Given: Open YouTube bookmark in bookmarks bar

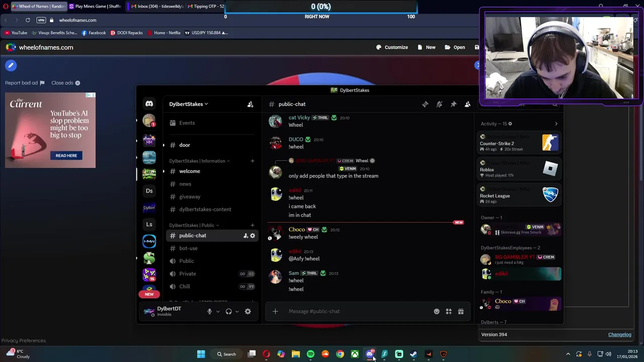Looking at the screenshot, I should click(16, 33).
